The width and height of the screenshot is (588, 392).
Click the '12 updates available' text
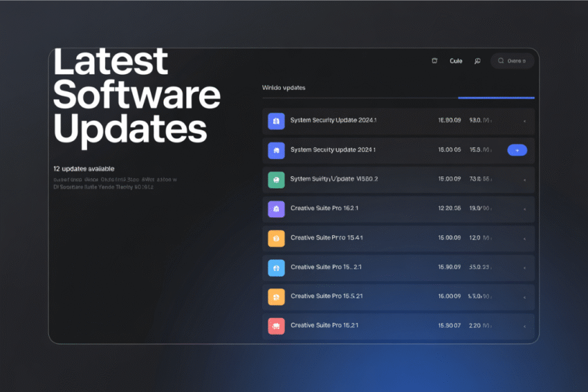point(84,169)
